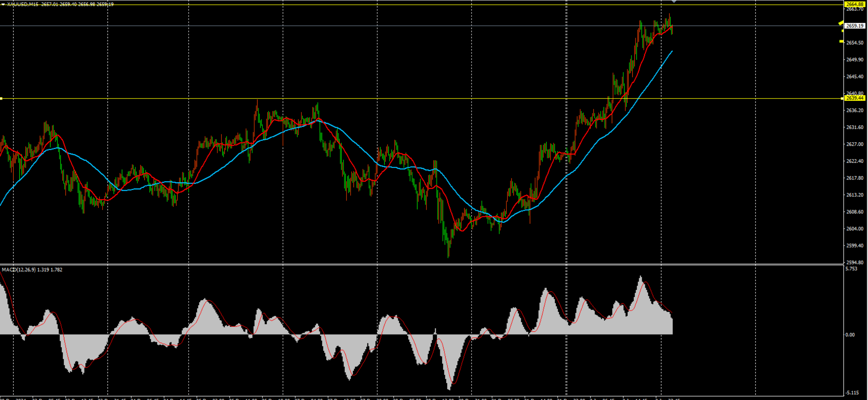Image resolution: width=868 pixels, height=400 pixels.
Task: Click the small yellow marker just below the 2659.19 label
Action: click(843, 31)
